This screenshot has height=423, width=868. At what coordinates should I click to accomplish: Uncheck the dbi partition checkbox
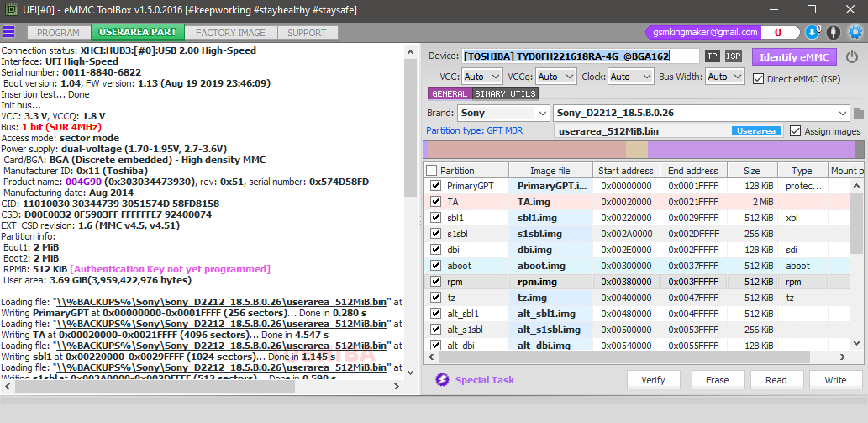click(x=435, y=250)
